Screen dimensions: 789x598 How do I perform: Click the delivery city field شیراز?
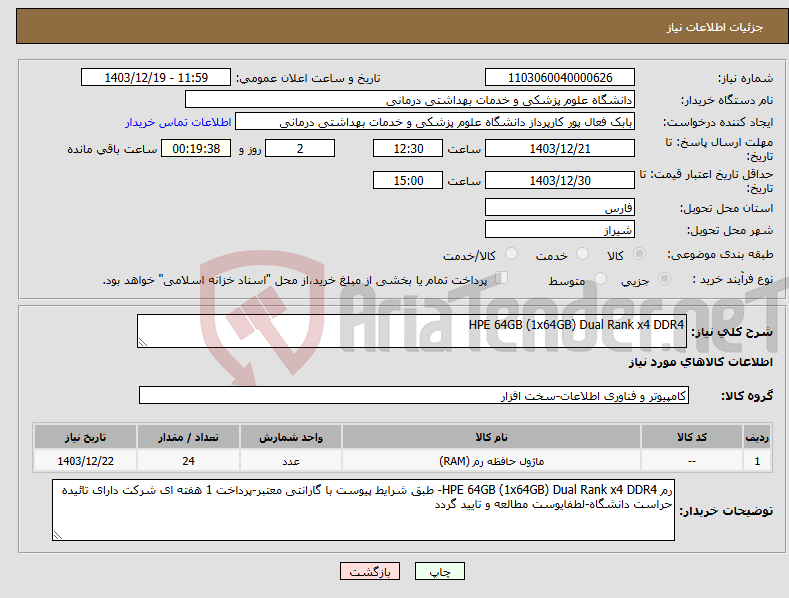[560, 230]
